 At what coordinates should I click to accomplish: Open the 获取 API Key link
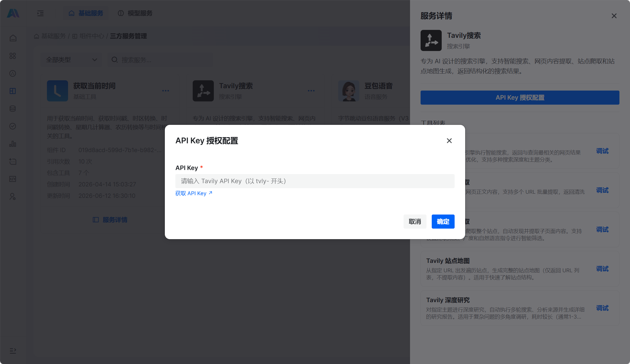tap(194, 193)
